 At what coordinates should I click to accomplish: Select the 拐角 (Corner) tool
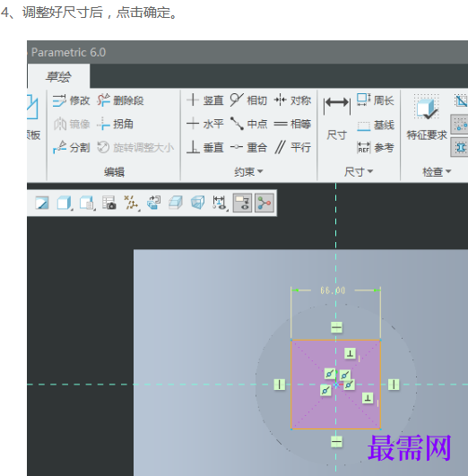point(115,124)
